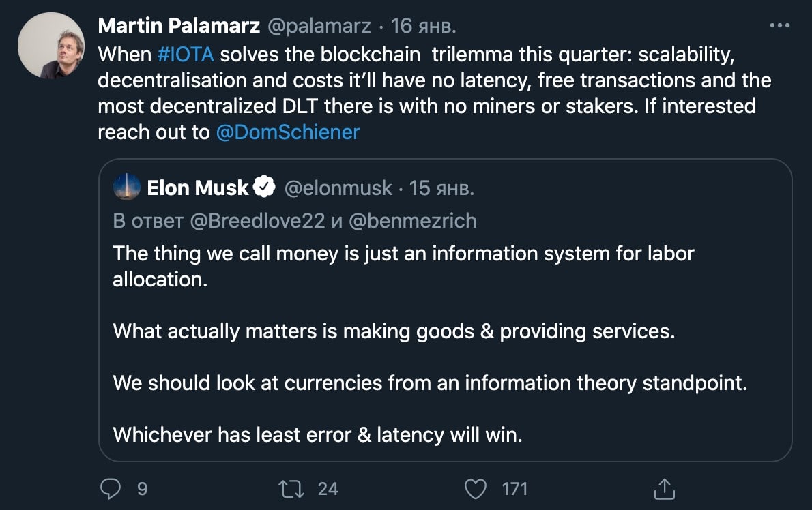Click the @Breedlove22 reply mention
This screenshot has width=812, height=510.
[257, 221]
